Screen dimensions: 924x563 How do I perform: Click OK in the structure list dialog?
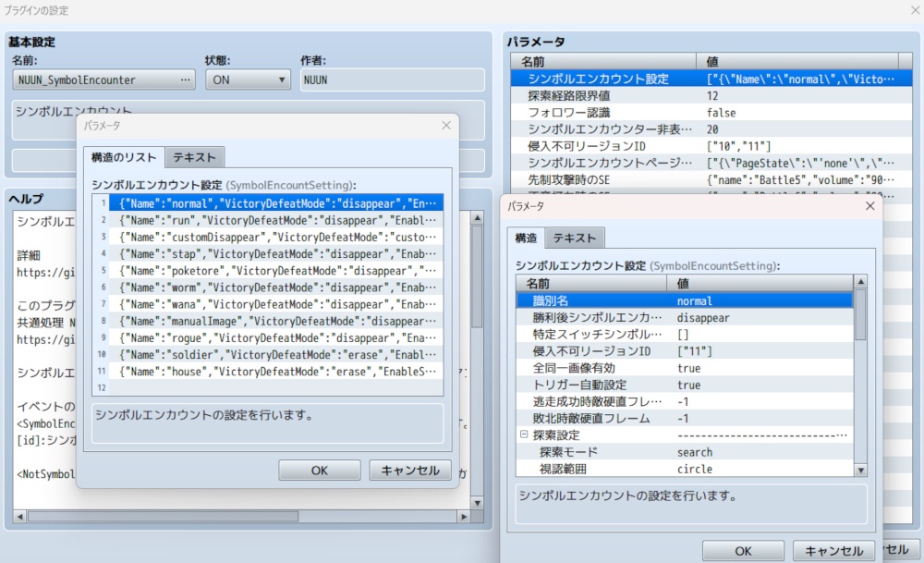point(319,470)
